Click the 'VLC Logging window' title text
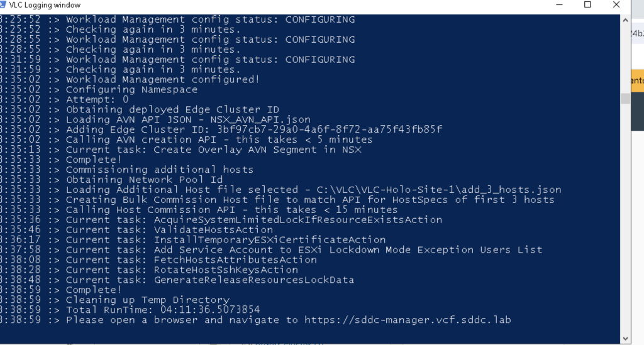Screen dimensions: 644x345 pyautogui.click(x=44, y=5)
